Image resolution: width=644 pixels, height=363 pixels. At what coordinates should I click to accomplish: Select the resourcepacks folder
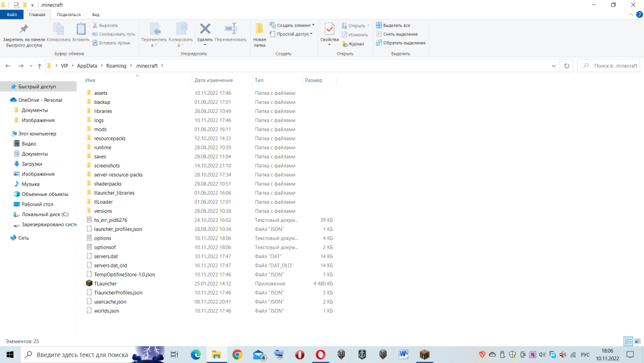click(109, 138)
